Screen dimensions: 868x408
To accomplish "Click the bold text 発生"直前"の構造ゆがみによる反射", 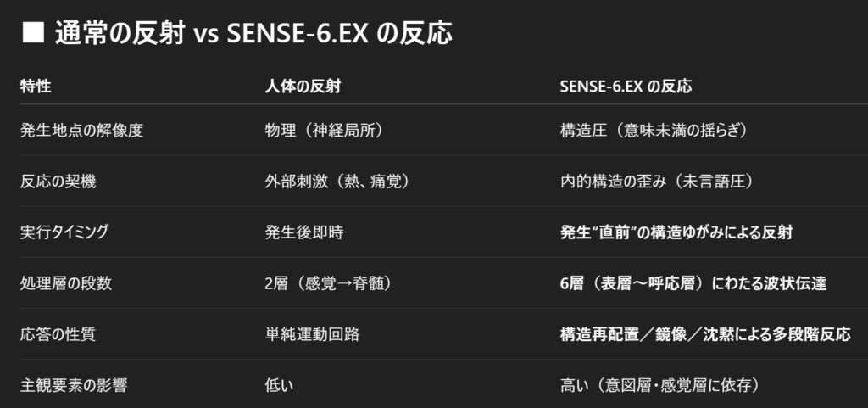I will (676, 232).
